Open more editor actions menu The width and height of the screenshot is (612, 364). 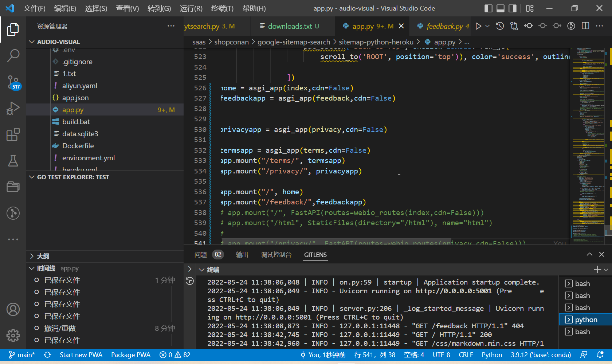tap(599, 26)
